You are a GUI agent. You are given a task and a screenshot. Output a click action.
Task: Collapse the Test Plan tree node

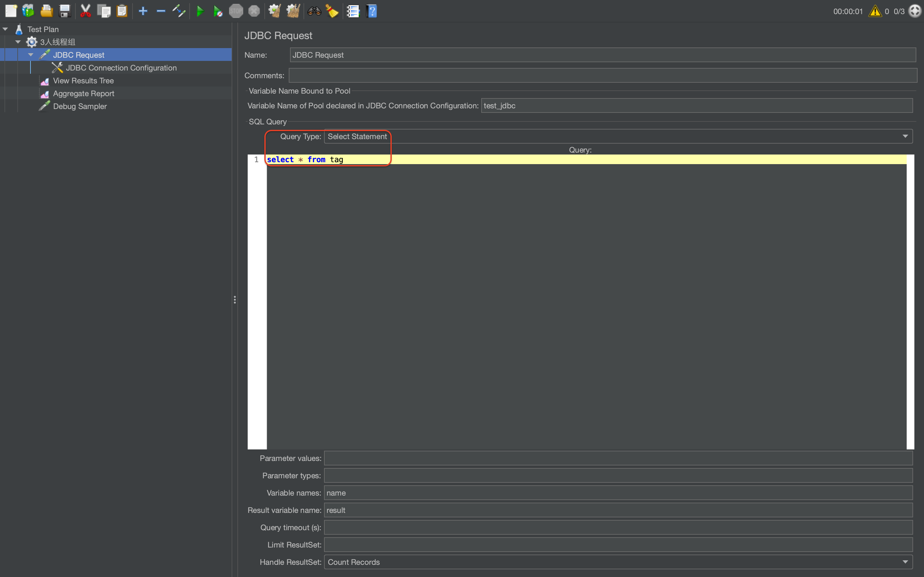[5, 29]
